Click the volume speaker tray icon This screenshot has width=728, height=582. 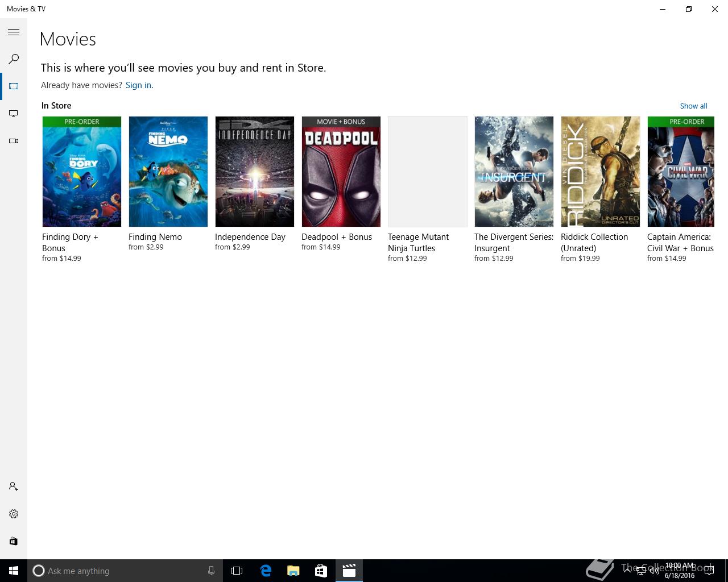(x=654, y=571)
